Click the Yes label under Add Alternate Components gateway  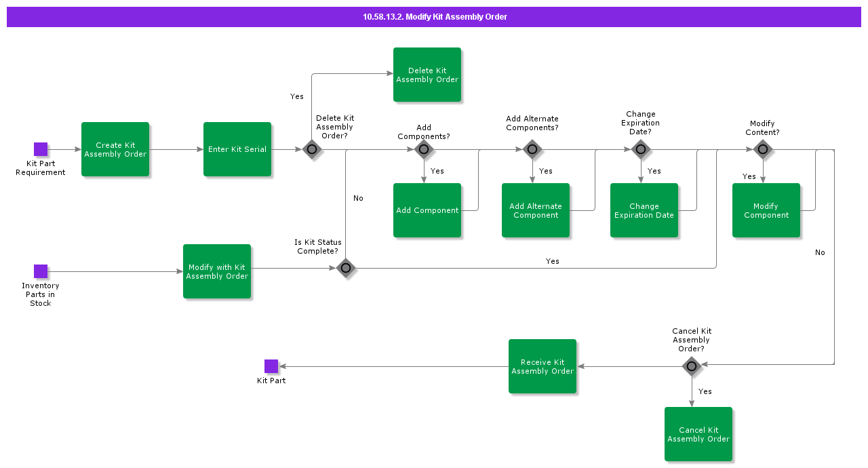click(546, 171)
